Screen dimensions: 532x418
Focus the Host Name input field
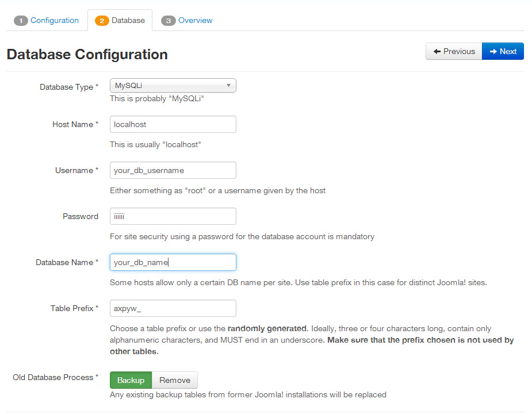pos(173,124)
